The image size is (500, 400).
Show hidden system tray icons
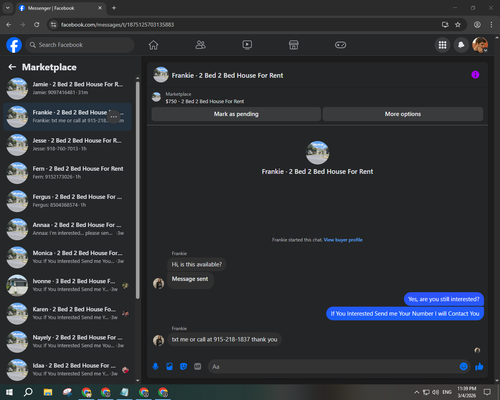(x=417, y=392)
